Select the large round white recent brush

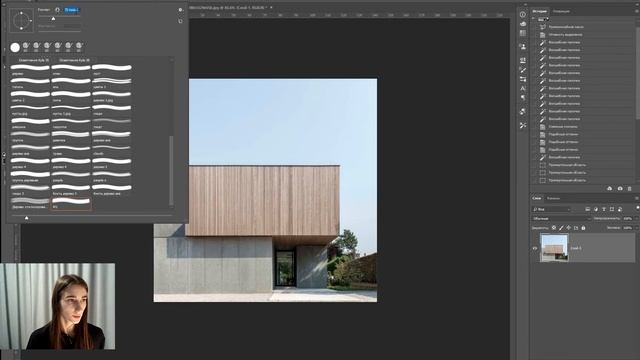pos(15,47)
